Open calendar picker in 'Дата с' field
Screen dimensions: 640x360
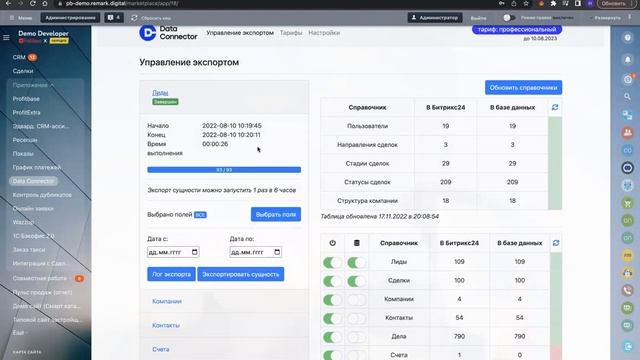pos(195,252)
